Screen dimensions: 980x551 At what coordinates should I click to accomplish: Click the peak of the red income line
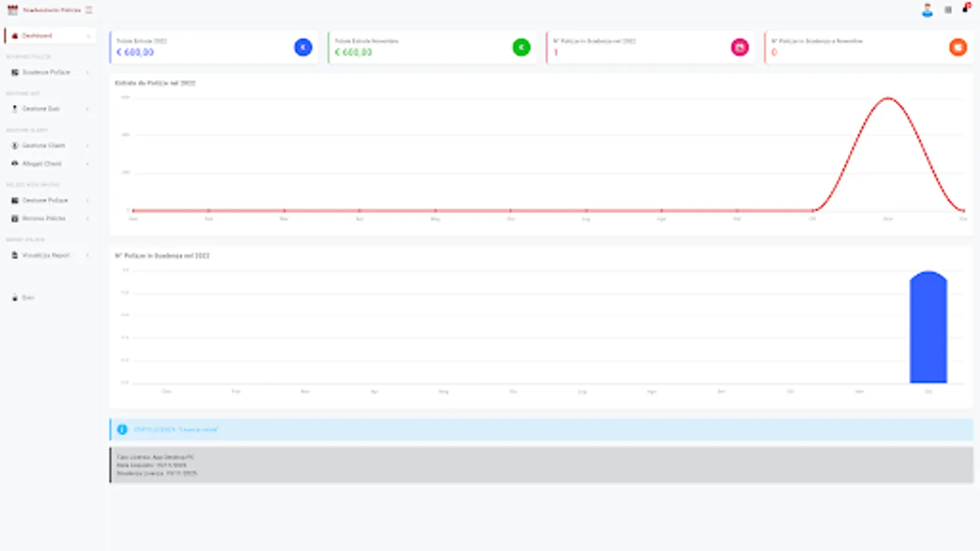(x=888, y=98)
